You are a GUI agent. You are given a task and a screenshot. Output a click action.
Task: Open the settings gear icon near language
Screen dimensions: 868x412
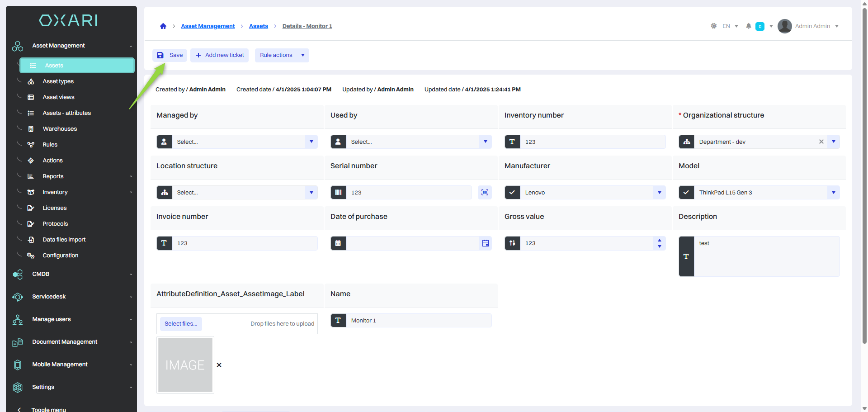713,26
